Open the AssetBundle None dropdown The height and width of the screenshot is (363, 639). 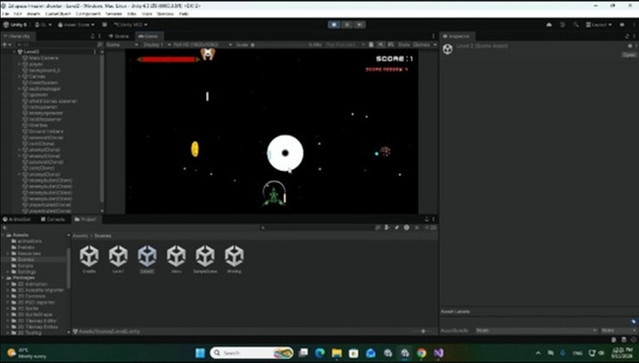coord(536,330)
